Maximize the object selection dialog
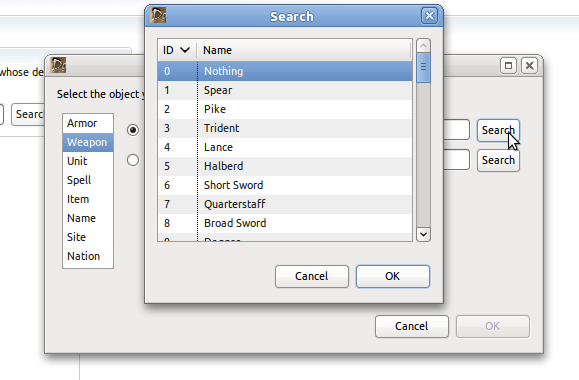Viewport: 579px width, 380px height. pyautogui.click(x=508, y=66)
